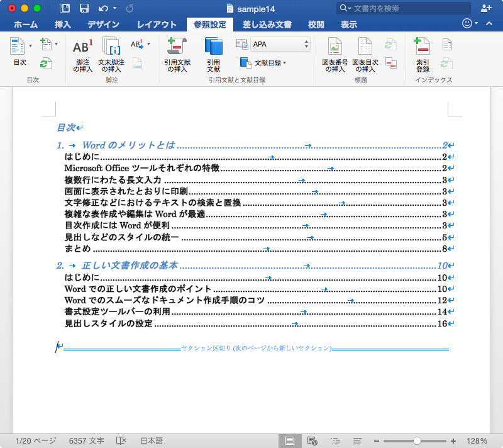
Task: Select the 差し込み文書 tab
Action: pos(267,25)
